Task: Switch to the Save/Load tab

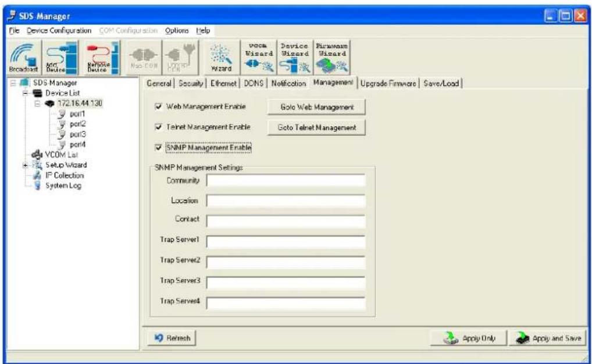Action: pos(441,84)
